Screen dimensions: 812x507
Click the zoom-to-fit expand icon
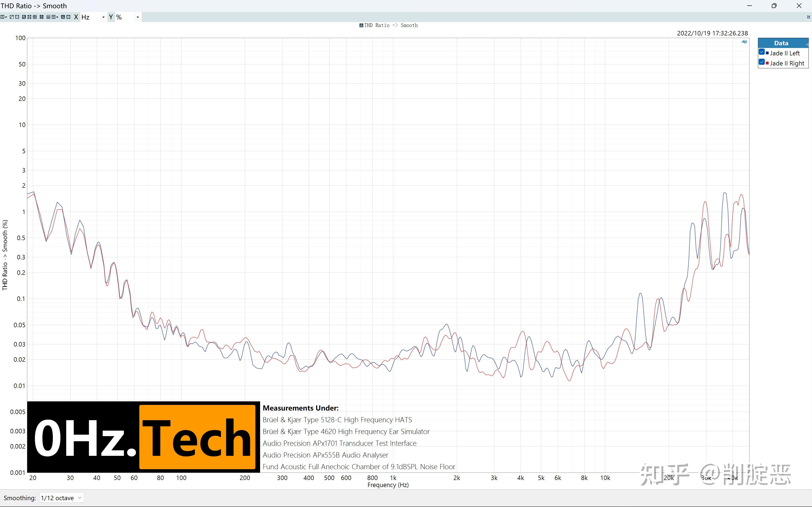[35, 17]
